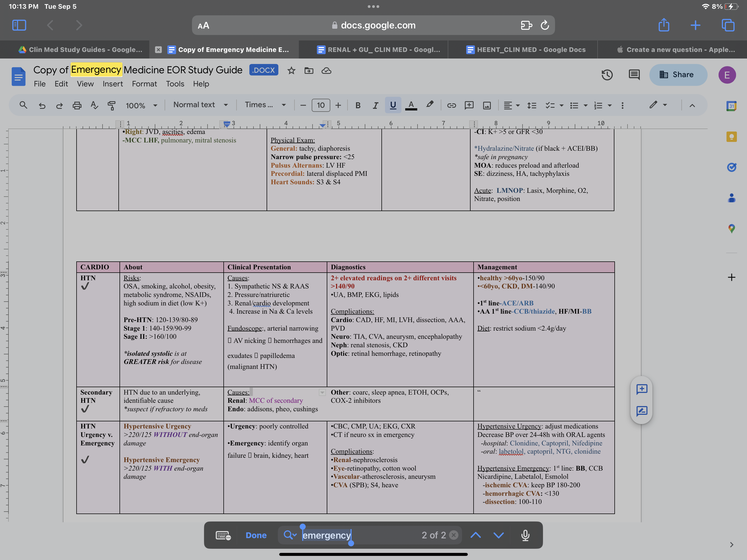
Task: Click the Share button
Action: coord(678,75)
